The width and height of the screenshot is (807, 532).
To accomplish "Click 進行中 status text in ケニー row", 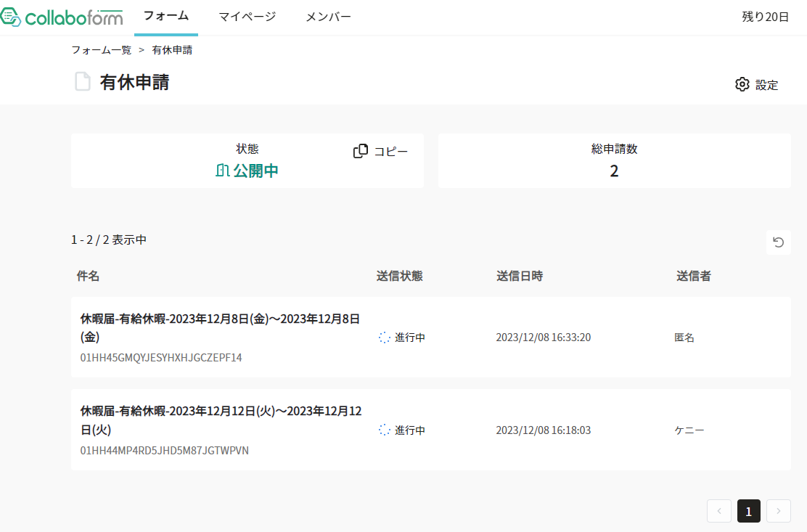I will (410, 430).
